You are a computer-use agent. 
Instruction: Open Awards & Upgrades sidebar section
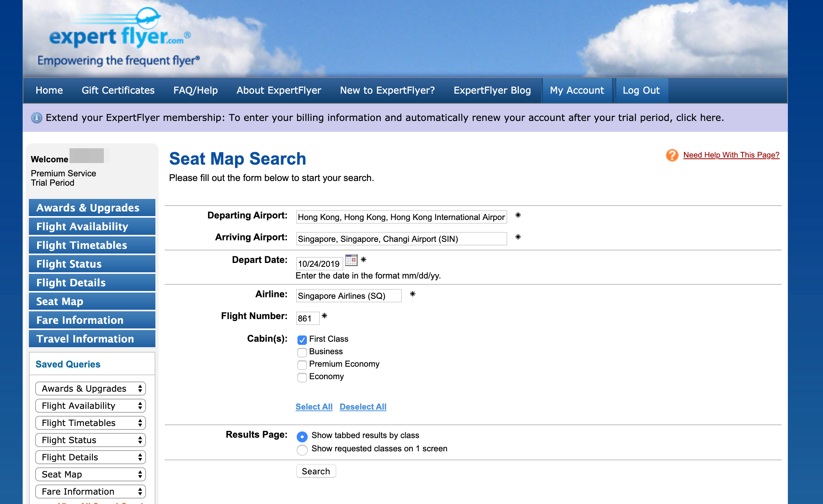click(92, 208)
